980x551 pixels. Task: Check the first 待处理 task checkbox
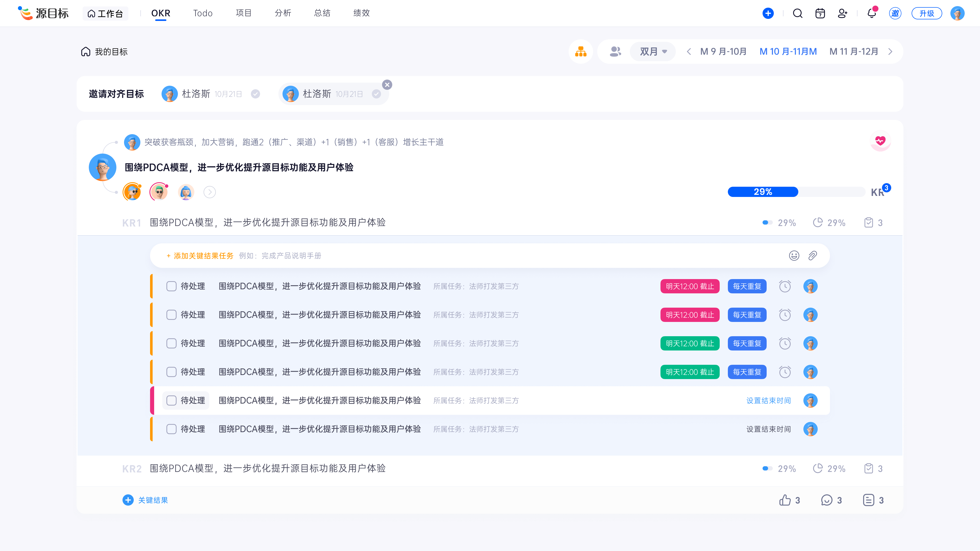[x=171, y=286]
